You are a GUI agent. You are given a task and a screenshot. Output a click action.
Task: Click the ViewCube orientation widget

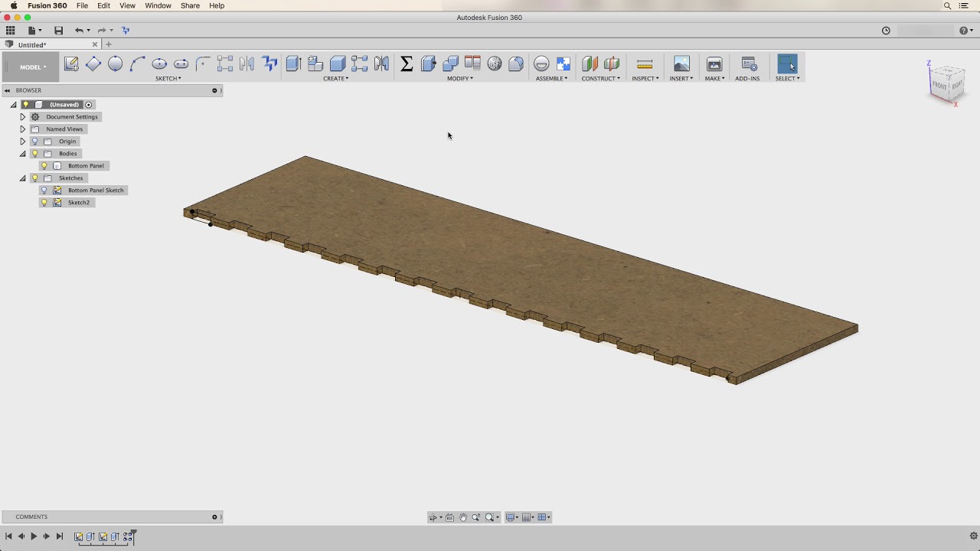tap(946, 83)
